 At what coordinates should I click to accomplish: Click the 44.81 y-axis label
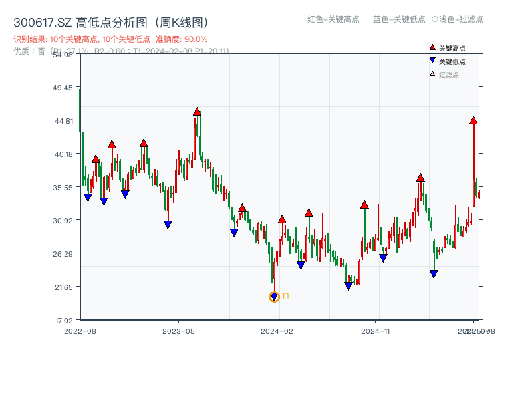pos(63,121)
